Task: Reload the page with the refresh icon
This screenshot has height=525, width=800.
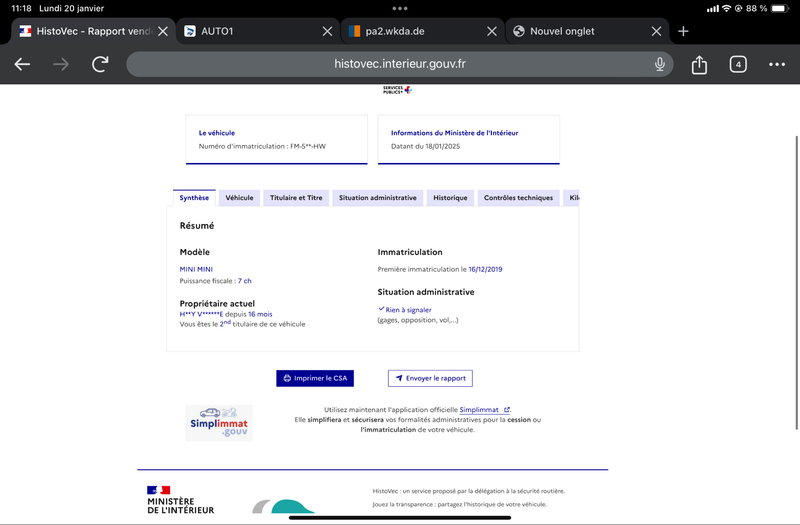Action: (x=100, y=64)
